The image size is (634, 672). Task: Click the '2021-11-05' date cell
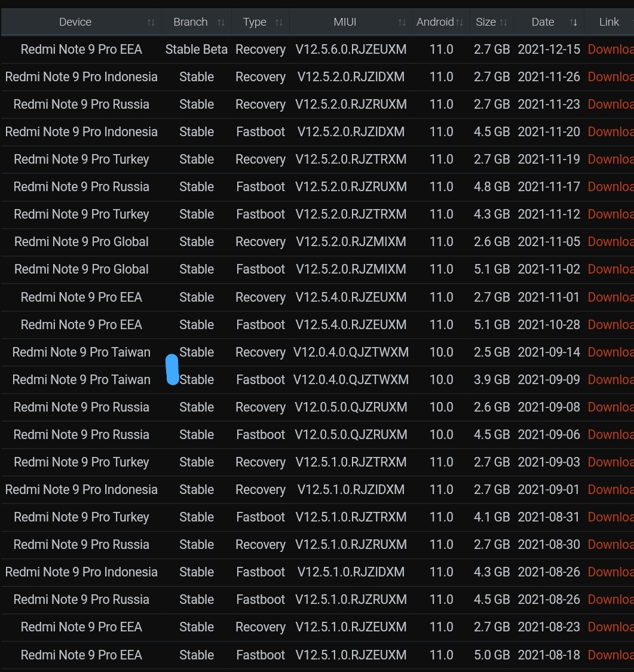tap(549, 242)
